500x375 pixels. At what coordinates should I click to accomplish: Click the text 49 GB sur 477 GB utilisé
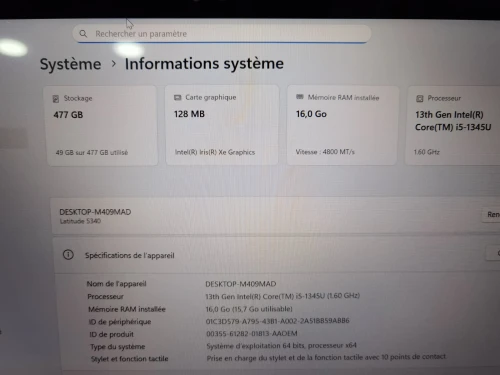point(92,153)
